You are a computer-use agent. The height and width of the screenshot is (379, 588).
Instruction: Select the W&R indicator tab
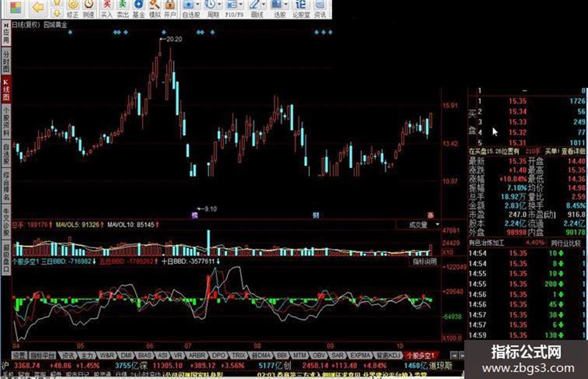pos(106,355)
